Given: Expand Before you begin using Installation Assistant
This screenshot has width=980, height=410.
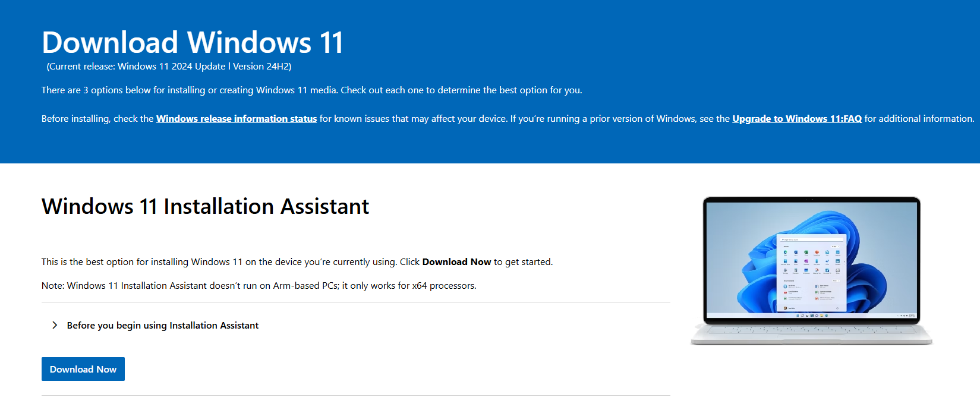Looking at the screenshot, I should 163,326.
